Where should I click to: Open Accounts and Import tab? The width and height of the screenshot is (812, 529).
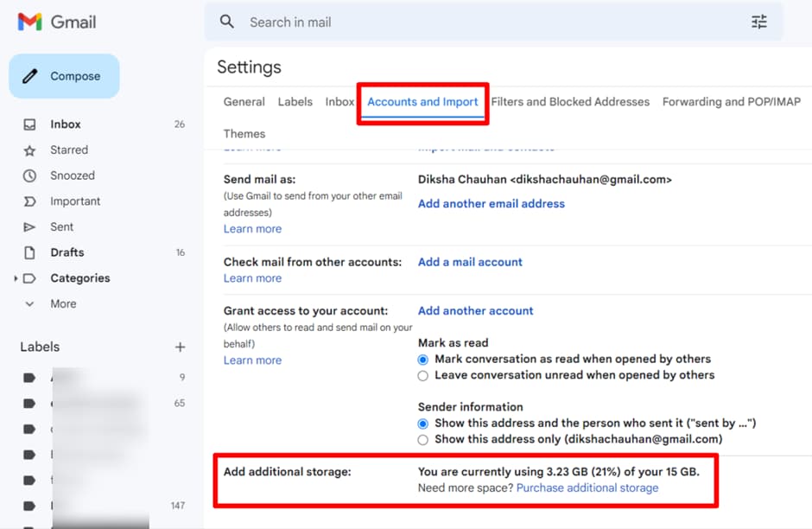tap(422, 101)
